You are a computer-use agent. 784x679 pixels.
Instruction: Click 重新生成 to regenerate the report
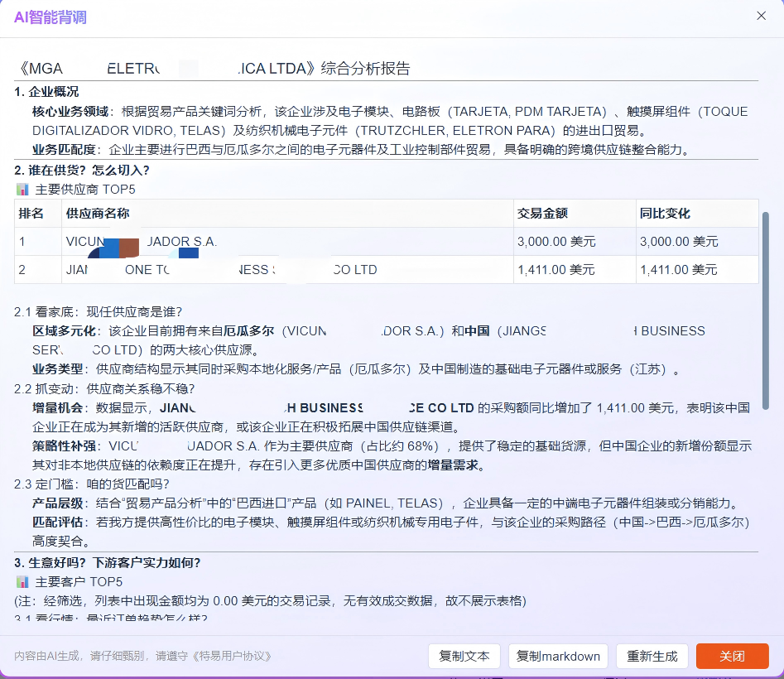(x=652, y=656)
